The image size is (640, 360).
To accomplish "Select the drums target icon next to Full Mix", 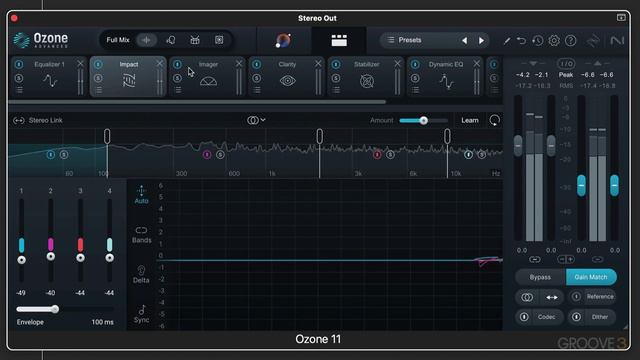I will 195,40.
